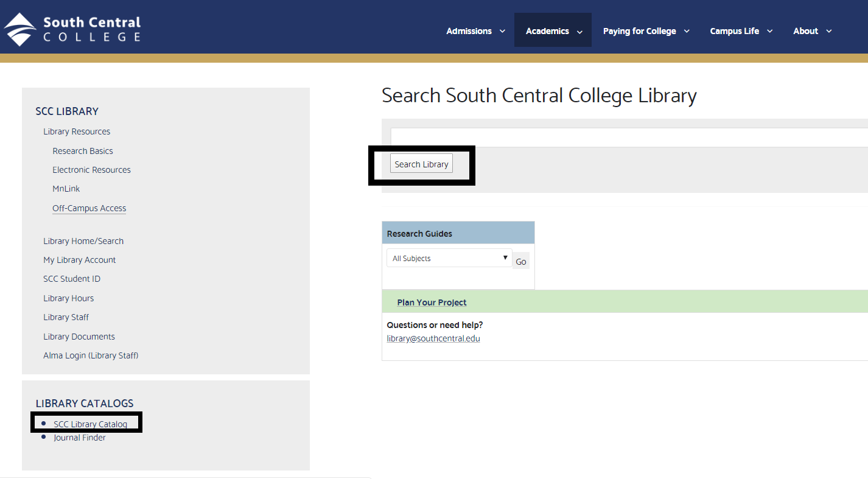
Task: Expand the About chevron arrow
Action: tap(828, 32)
